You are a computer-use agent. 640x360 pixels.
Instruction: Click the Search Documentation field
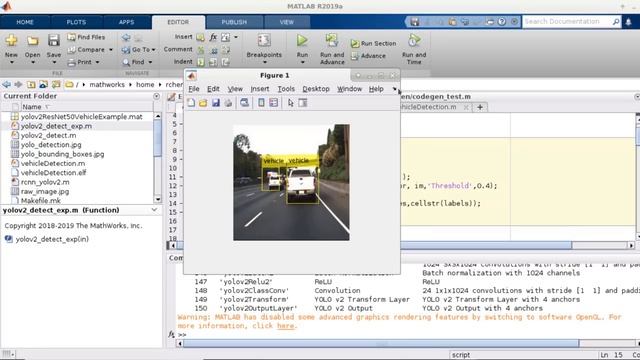point(571,22)
